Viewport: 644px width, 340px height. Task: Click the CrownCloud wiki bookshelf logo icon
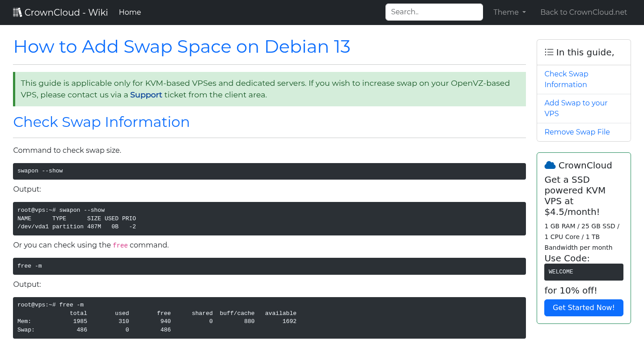(17, 12)
